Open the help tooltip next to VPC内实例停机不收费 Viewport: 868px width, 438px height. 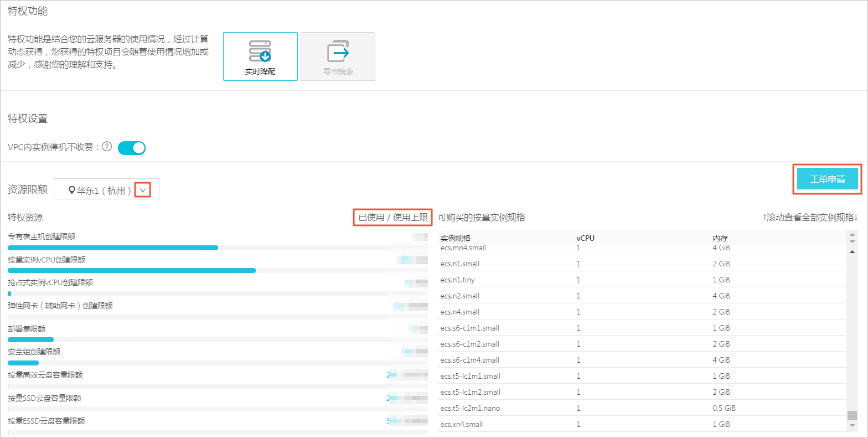(107, 147)
